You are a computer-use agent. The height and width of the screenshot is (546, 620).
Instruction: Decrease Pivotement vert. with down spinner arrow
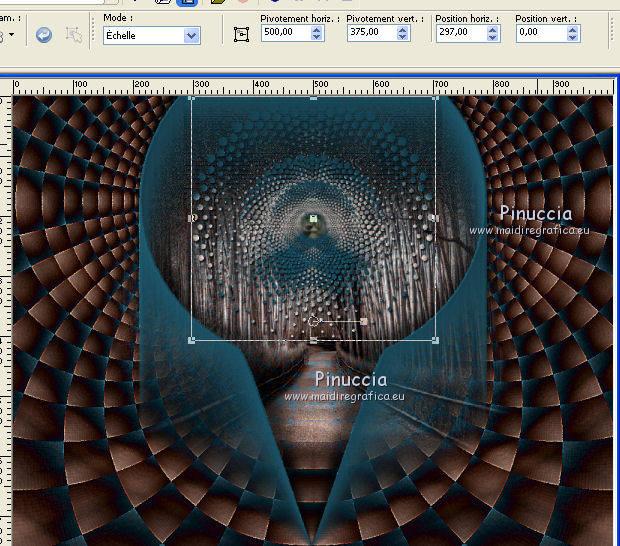click(x=403, y=37)
